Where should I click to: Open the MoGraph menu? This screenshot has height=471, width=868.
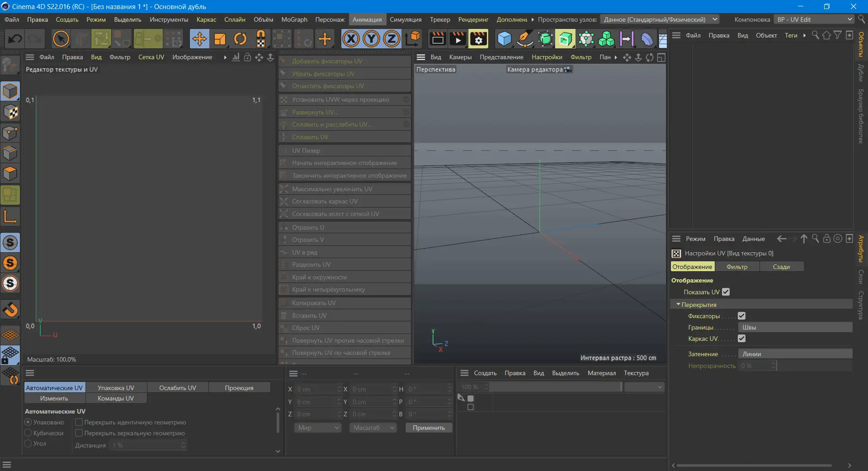point(294,19)
